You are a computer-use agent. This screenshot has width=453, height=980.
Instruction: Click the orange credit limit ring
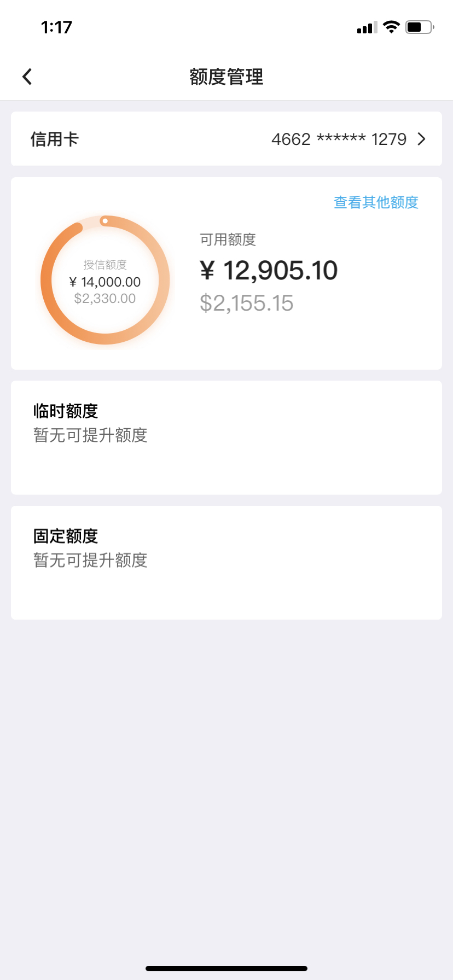point(105,280)
